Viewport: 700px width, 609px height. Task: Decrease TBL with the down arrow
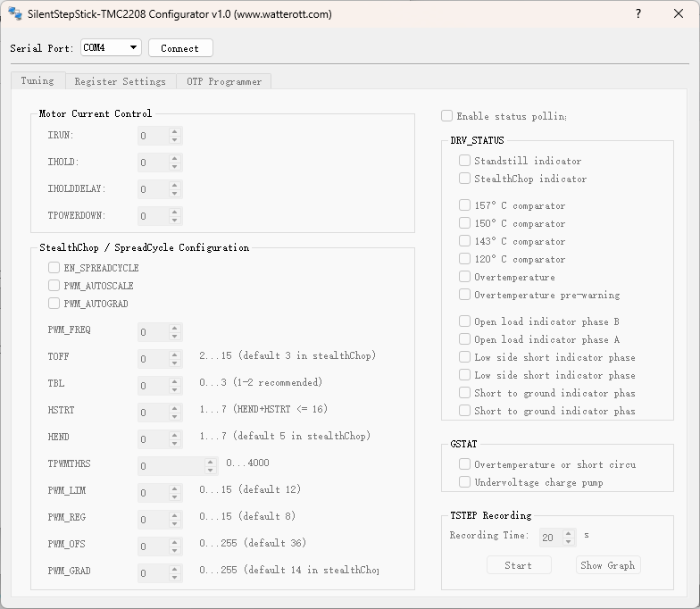(x=175, y=389)
